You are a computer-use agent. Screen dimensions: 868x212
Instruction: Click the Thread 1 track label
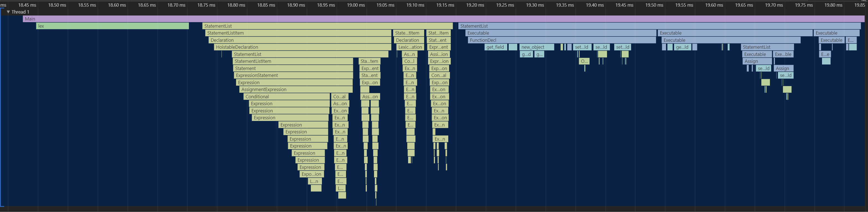click(x=20, y=12)
